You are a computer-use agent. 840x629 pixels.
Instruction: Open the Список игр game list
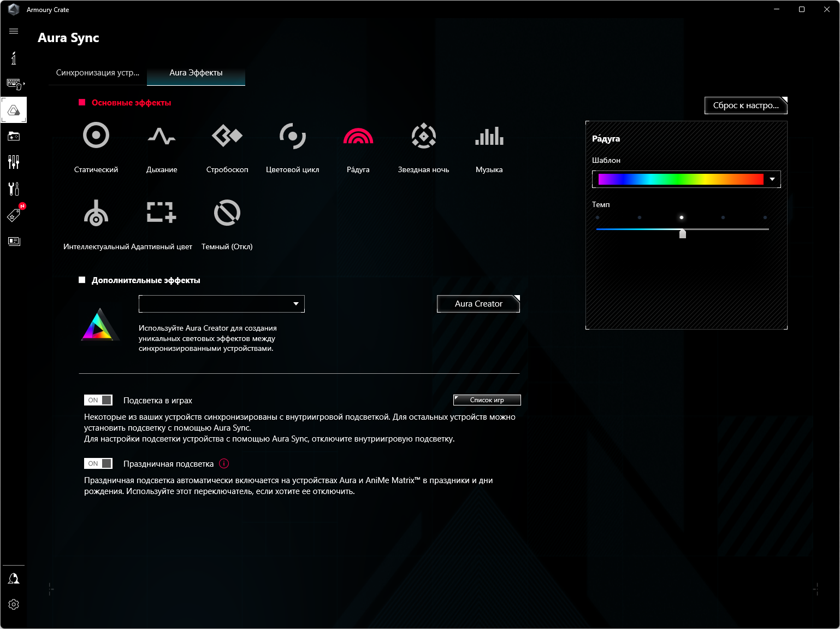click(487, 400)
